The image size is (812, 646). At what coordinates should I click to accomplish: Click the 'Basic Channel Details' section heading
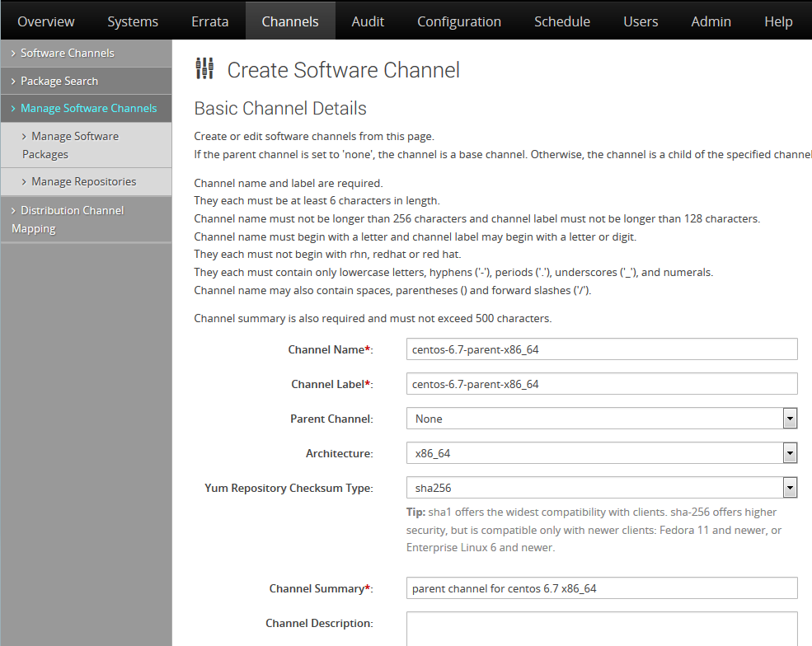pos(280,108)
